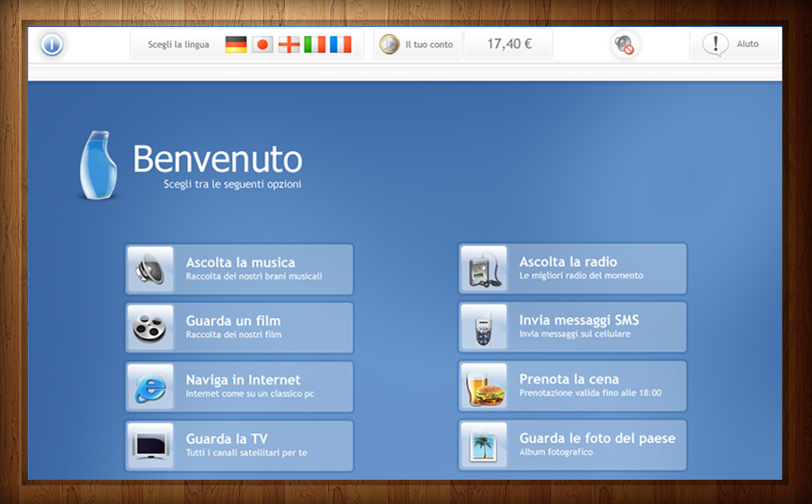Click 'Album fotografico' subtitle

(x=557, y=452)
